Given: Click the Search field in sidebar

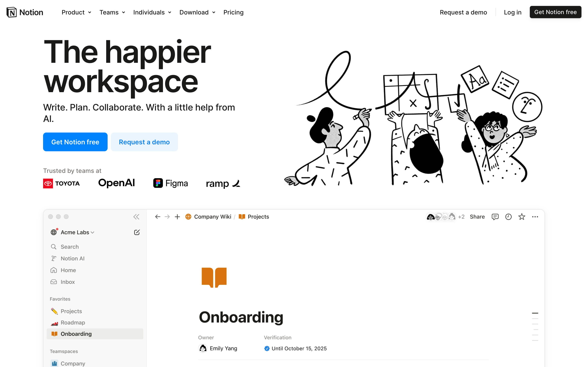Looking at the screenshot, I should 69,247.
